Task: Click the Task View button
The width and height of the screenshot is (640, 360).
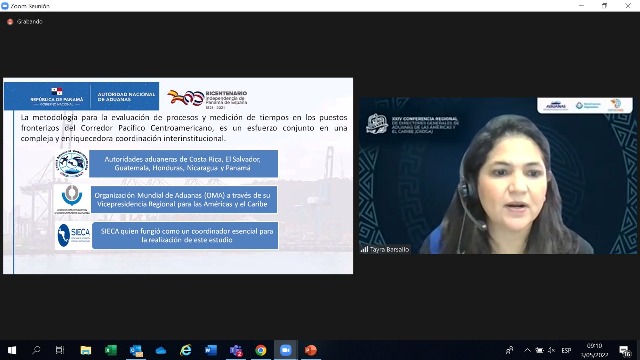Action: (x=60, y=350)
